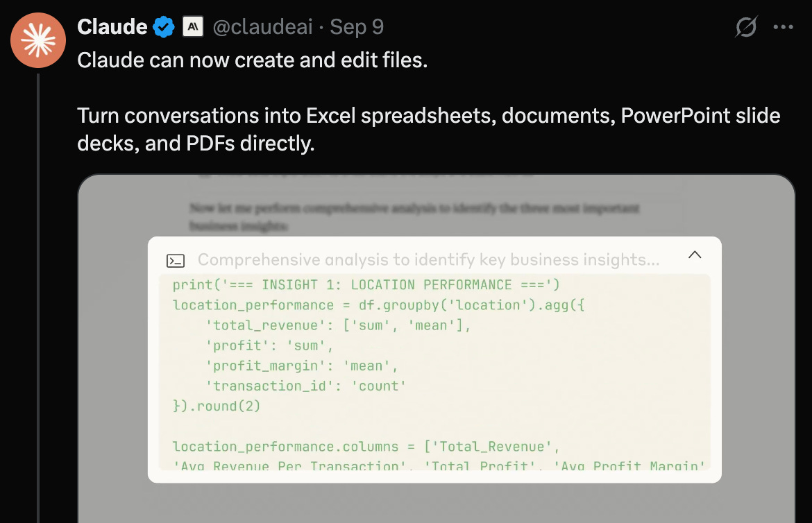Image resolution: width=812 pixels, height=523 pixels.
Task: Open the Grok explain-post icon
Action: point(746,27)
